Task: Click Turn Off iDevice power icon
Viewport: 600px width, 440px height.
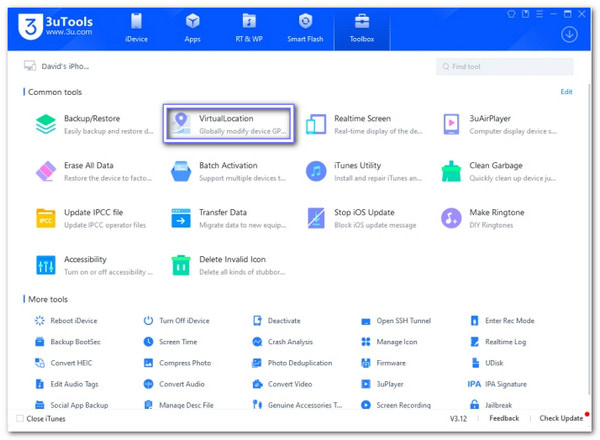Action: click(148, 321)
